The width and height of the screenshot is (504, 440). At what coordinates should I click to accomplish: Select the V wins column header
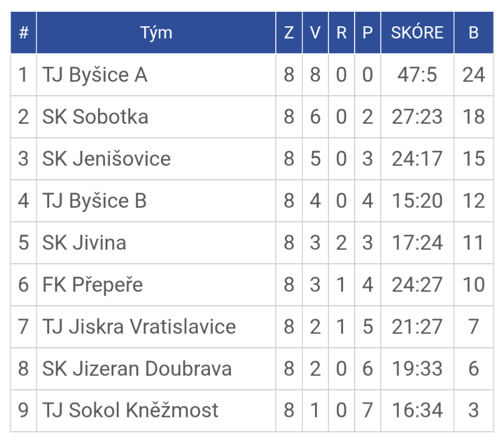click(x=315, y=33)
